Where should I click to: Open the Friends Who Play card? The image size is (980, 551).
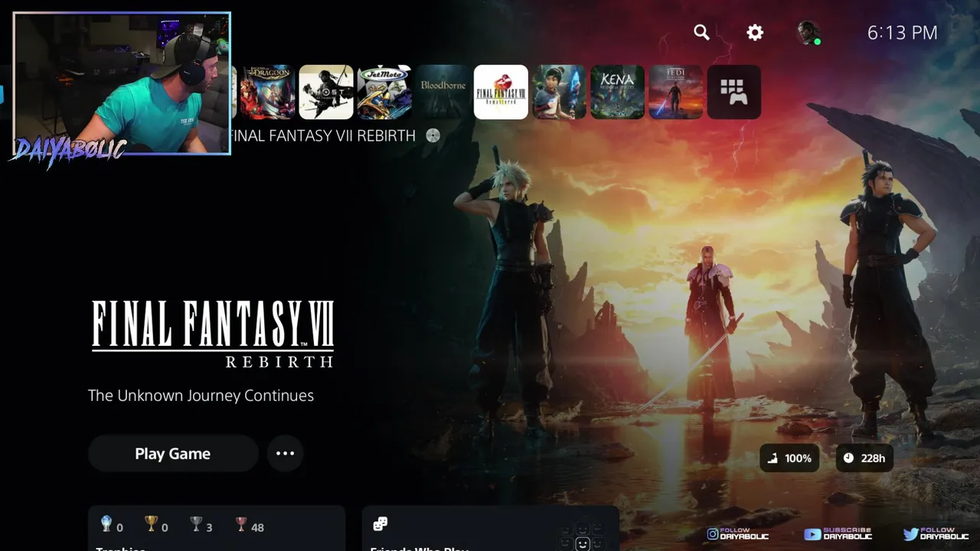490,528
